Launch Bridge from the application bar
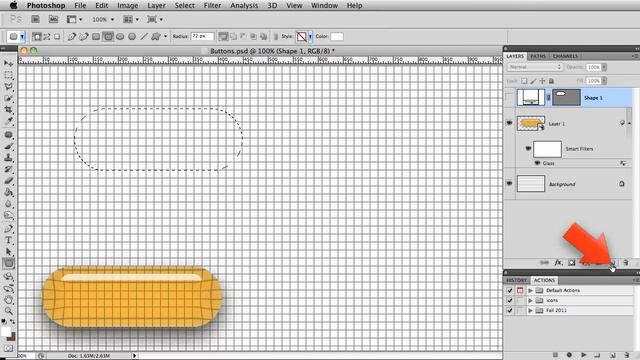 pyautogui.click(x=36, y=19)
